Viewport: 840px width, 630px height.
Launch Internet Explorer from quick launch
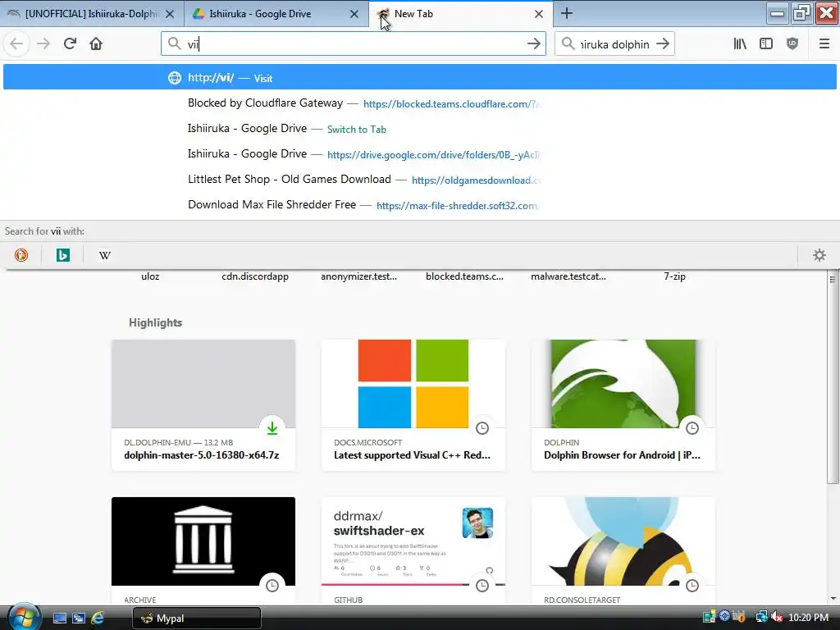click(98, 618)
